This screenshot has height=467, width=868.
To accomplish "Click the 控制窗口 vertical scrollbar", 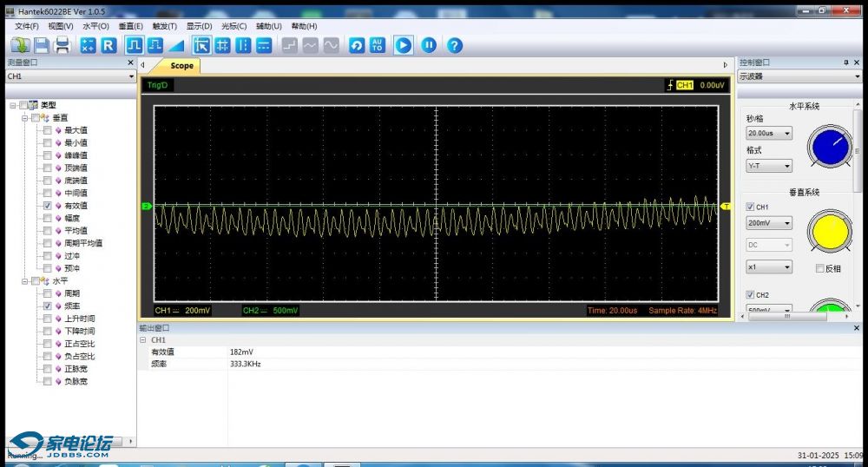I will click(x=858, y=149).
